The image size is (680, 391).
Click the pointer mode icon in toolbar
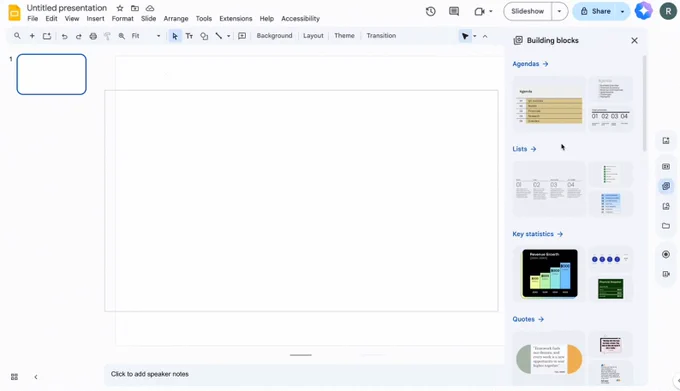click(465, 36)
